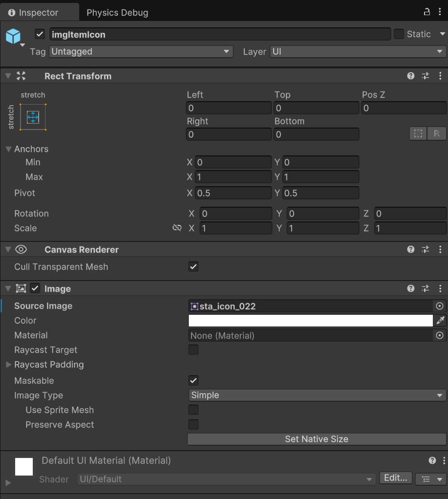448x499 pixels.
Task: Click the Rect Transform help icon
Action: [x=411, y=76]
